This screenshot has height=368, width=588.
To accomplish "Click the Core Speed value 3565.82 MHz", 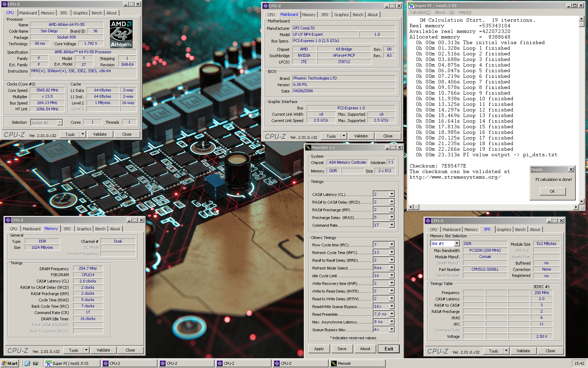I will tap(47, 90).
